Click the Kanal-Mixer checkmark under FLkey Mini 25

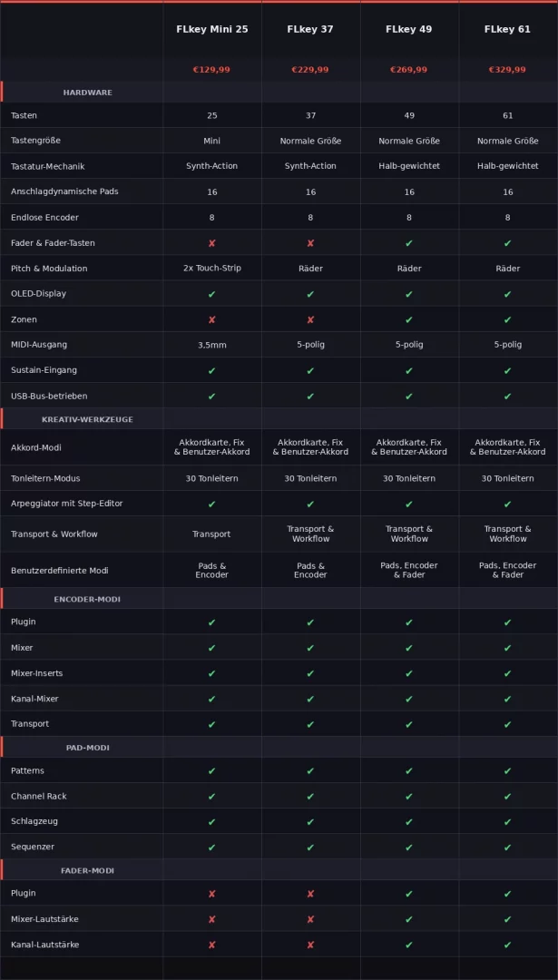point(211,699)
